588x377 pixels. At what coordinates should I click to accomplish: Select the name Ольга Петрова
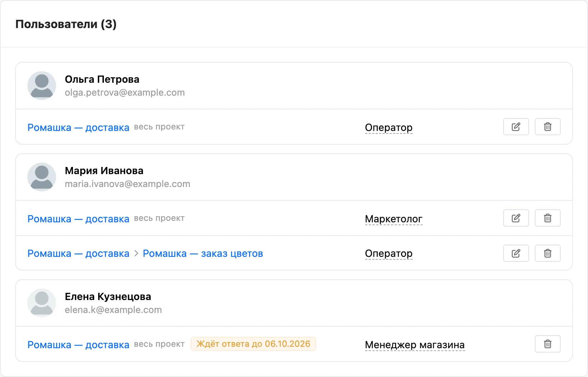click(x=102, y=79)
